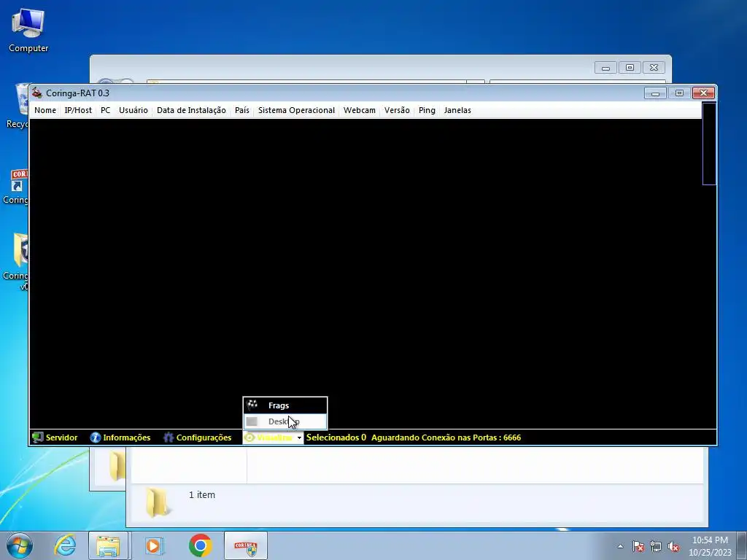Click the vertical scrollbar thumb in list
This screenshot has height=560, width=747.
pyautogui.click(x=709, y=144)
